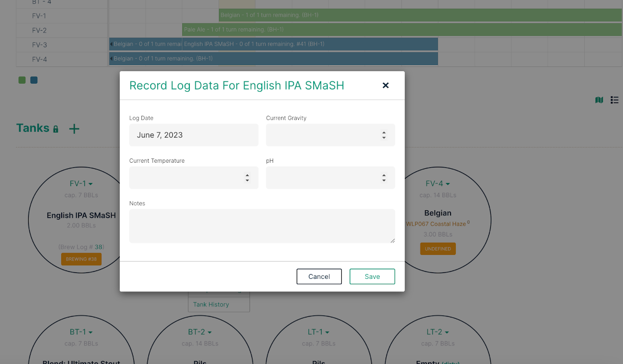
Task: Select Belgian bar in FV-4 schedule row
Action: [x=274, y=59]
